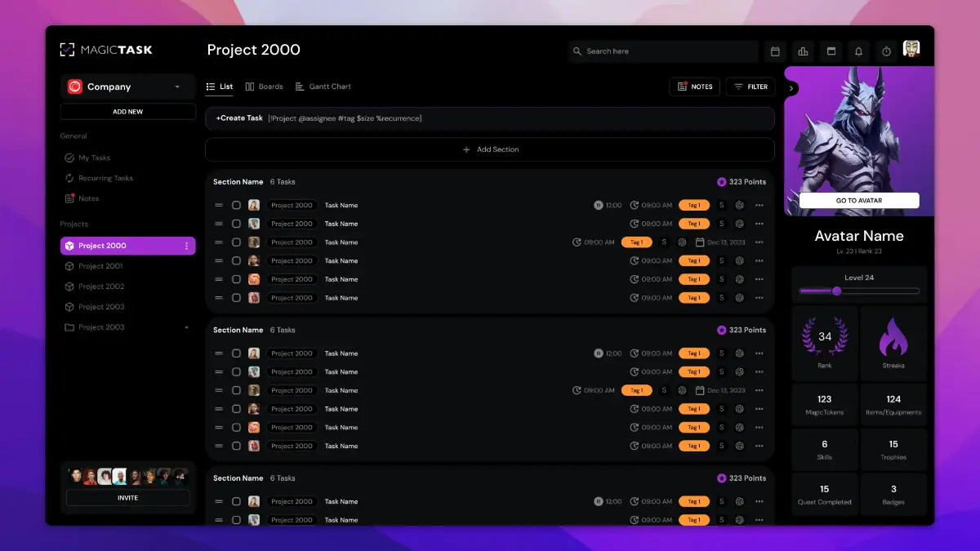Click the window layout icon in header
The height and width of the screenshot is (551, 980).
[x=831, y=51]
